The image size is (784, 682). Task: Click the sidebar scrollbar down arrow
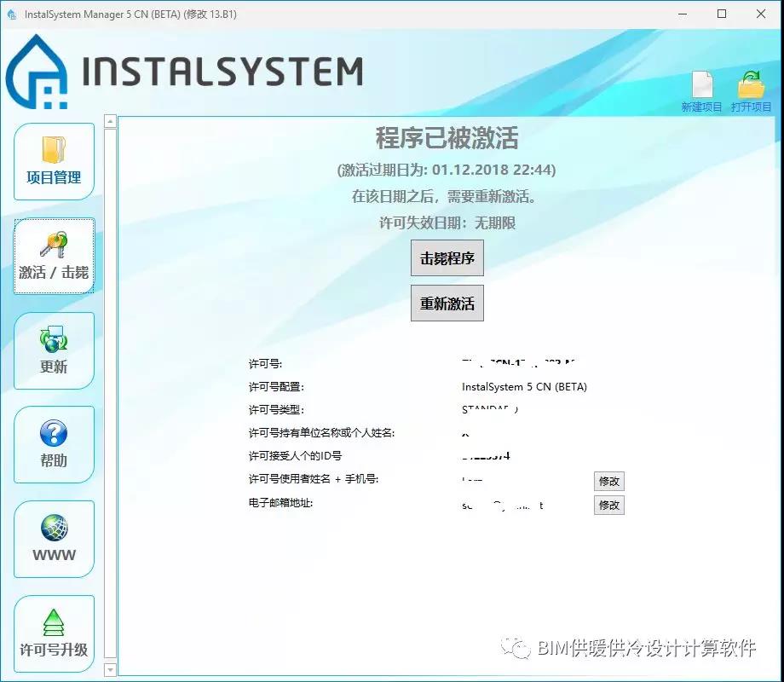pyautogui.click(x=110, y=670)
